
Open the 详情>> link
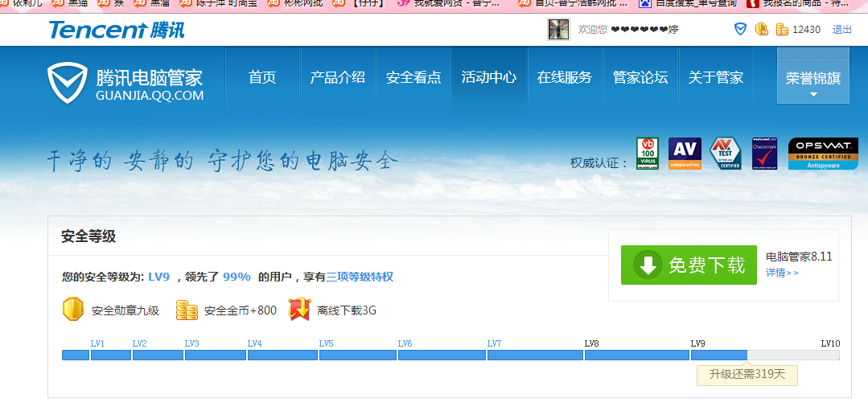click(782, 272)
